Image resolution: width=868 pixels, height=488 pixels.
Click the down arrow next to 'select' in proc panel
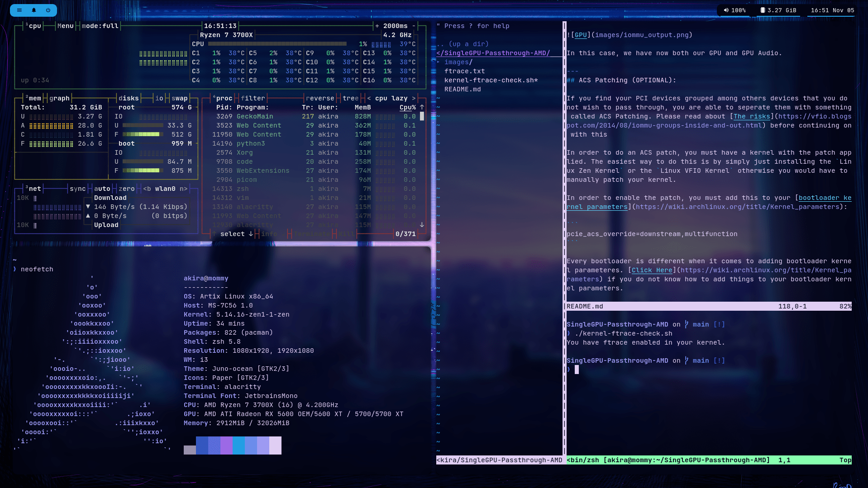(250, 234)
